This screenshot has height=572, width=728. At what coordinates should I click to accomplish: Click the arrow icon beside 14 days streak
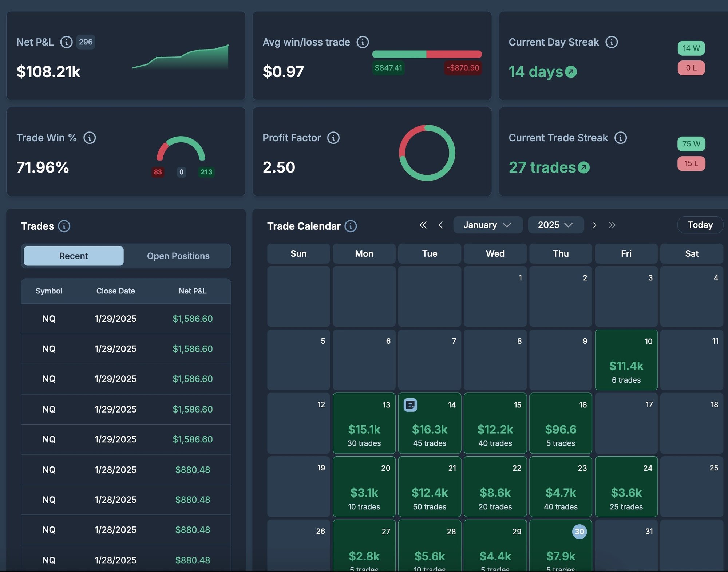[x=571, y=72]
